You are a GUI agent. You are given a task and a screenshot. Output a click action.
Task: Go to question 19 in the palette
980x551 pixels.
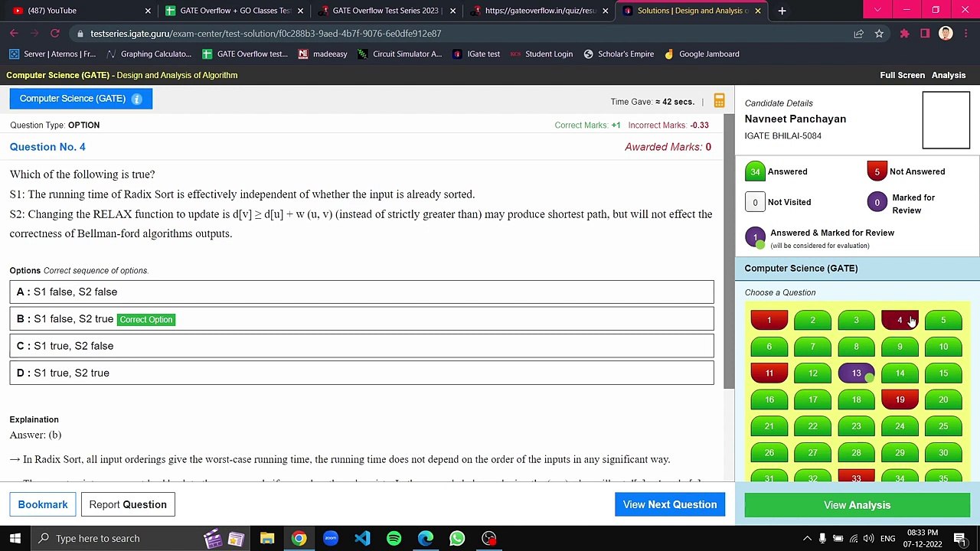(900, 399)
